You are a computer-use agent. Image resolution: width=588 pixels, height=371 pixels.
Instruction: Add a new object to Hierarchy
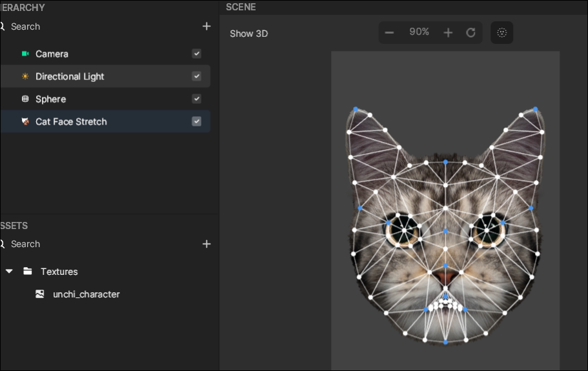coord(207,26)
